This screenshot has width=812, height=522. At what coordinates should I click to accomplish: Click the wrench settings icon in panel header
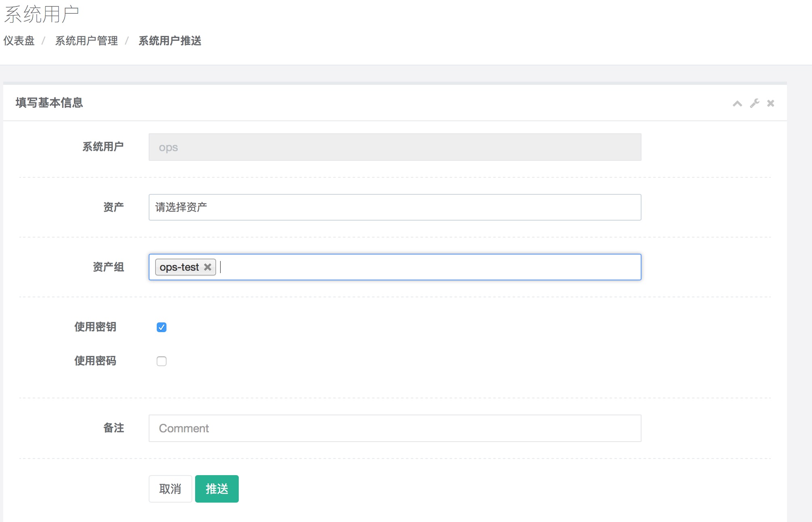[754, 103]
